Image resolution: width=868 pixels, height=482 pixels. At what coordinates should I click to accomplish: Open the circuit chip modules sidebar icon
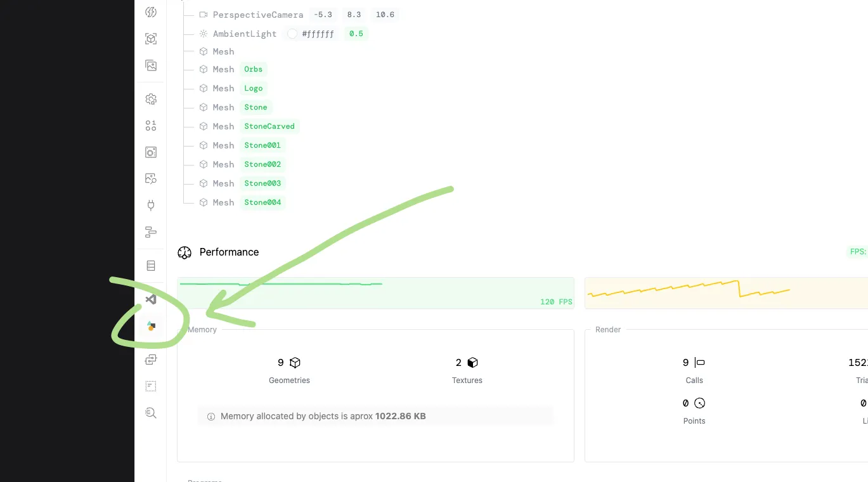pyautogui.click(x=151, y=152)
